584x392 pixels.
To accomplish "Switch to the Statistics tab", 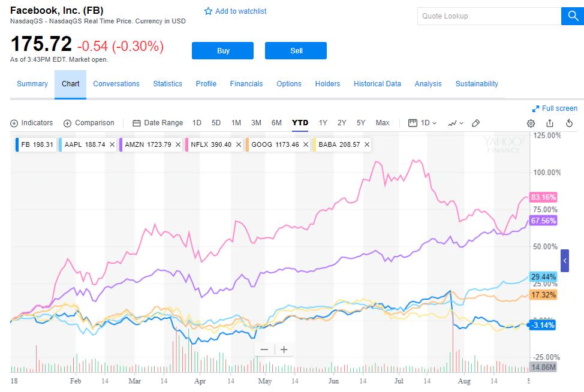I will (x=167, y=84).
